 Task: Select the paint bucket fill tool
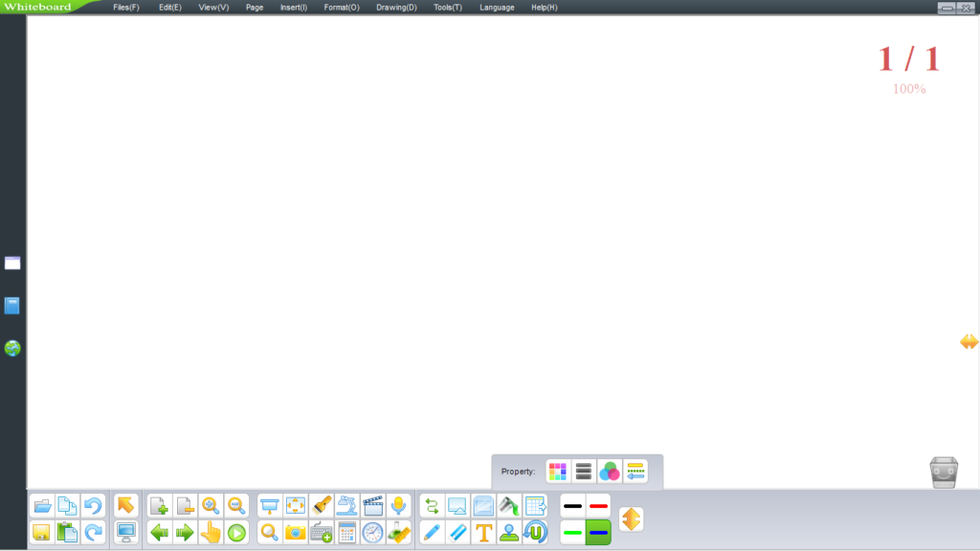click(509, 505)
